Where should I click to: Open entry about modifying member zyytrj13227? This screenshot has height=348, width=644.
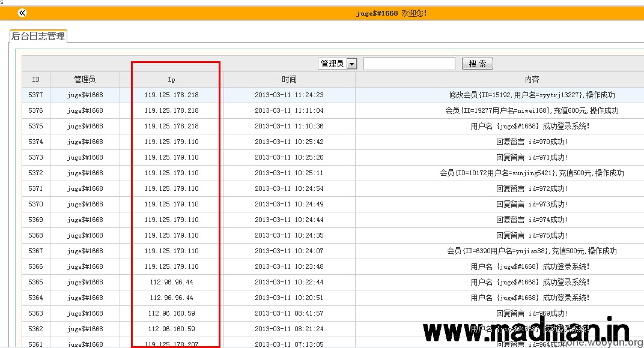tap(532, 95)
